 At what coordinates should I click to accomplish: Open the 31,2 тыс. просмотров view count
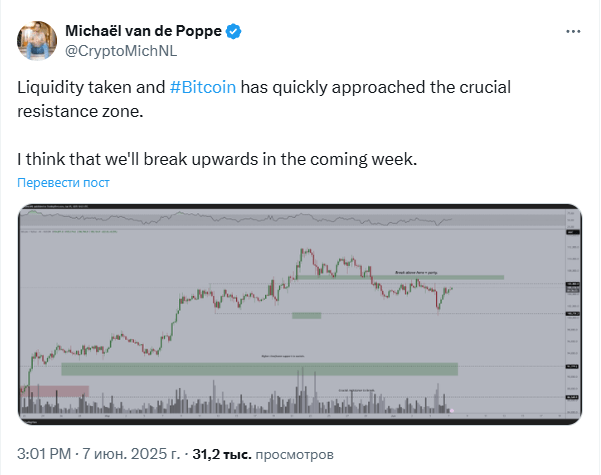pyautogui.click(x=263, y=454)
